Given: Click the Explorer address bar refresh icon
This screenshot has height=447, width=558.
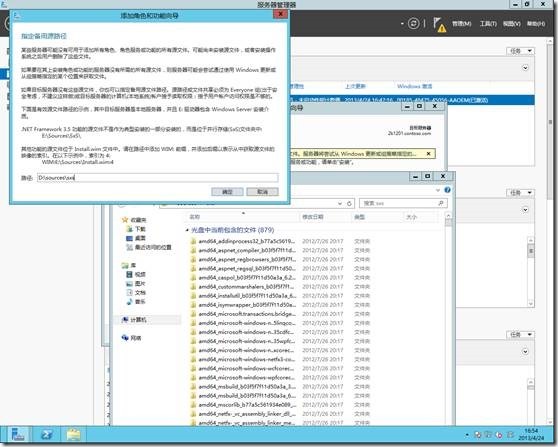Looking at the screenshot, I should (349, 203).
